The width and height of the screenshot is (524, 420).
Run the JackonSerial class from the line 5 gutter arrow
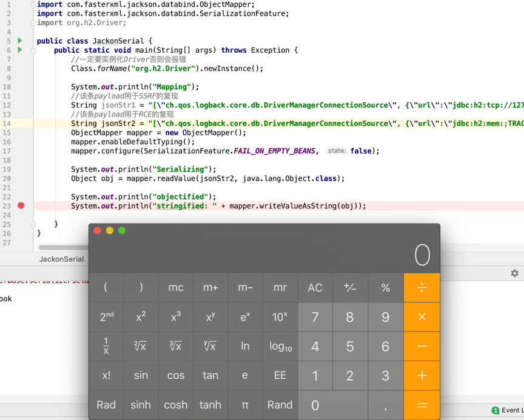(x=20, y=41)
